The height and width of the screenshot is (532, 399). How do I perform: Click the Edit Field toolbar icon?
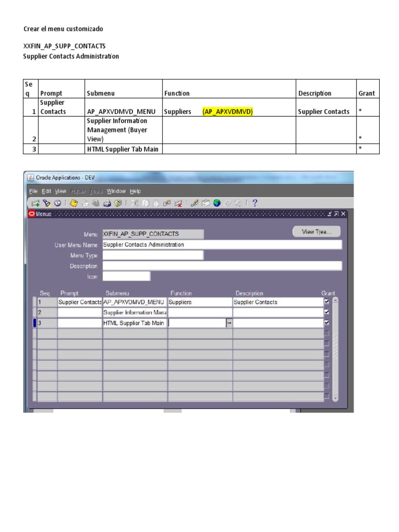pos(194,203)
